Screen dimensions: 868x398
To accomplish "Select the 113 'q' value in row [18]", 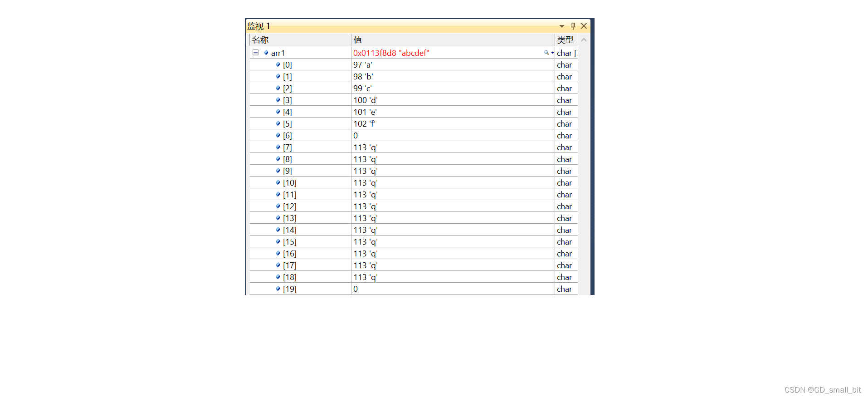I will [x=366, y=277].
